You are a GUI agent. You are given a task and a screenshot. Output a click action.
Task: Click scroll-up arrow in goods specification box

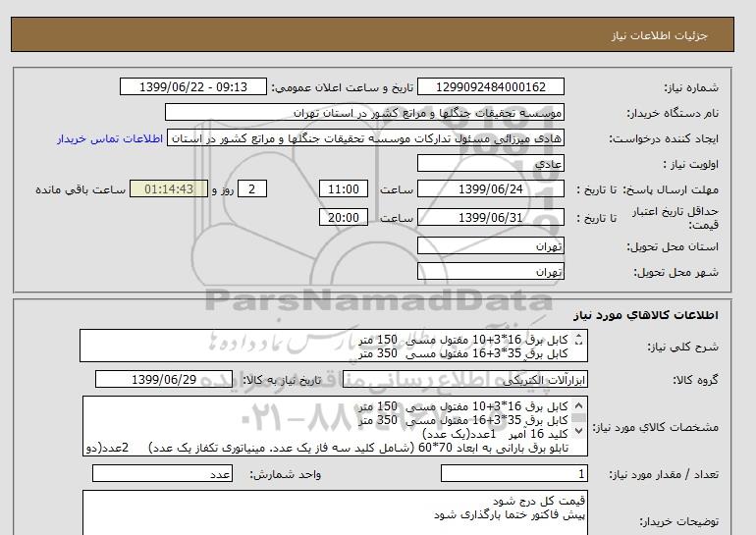(578, 405)
